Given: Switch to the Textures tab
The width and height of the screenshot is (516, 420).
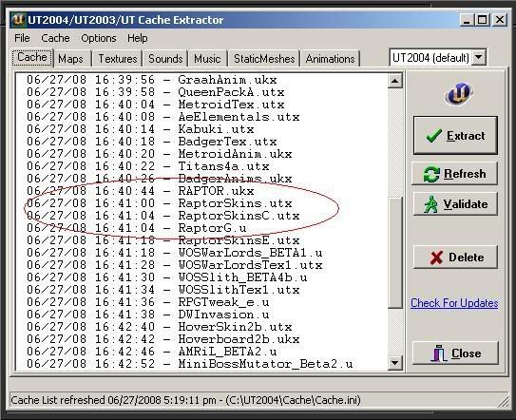Looking at the screenshot, I should pos(118,59).
